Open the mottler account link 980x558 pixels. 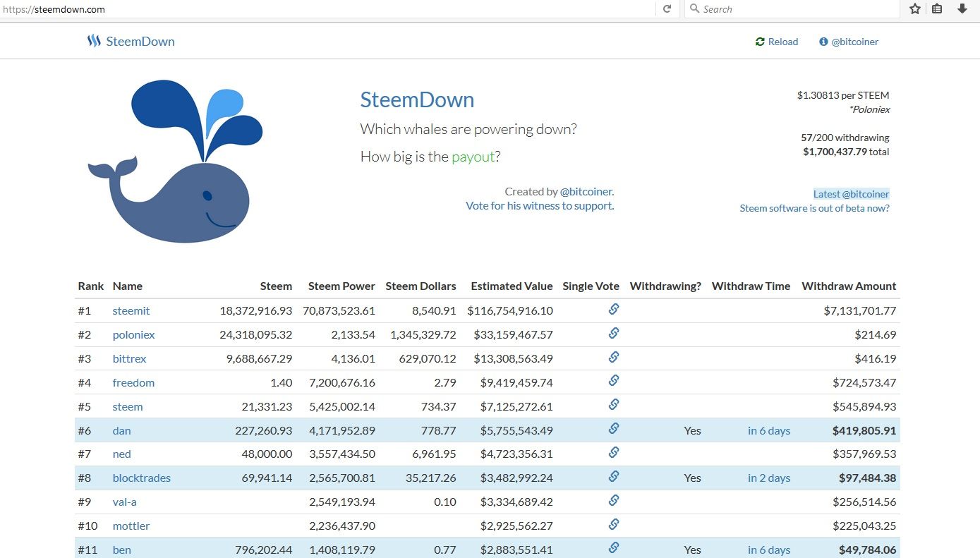pyautogui.click(x=131, y=526)
